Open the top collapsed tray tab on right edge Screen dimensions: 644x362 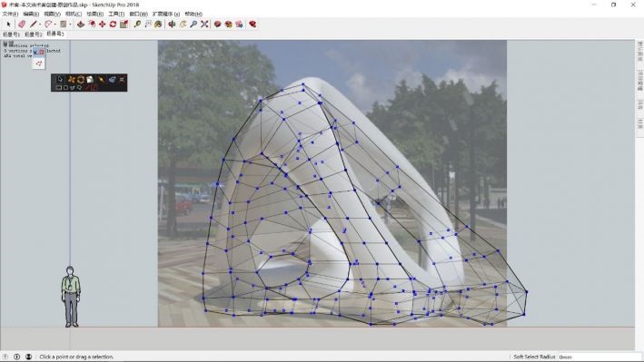coord(639,52)
